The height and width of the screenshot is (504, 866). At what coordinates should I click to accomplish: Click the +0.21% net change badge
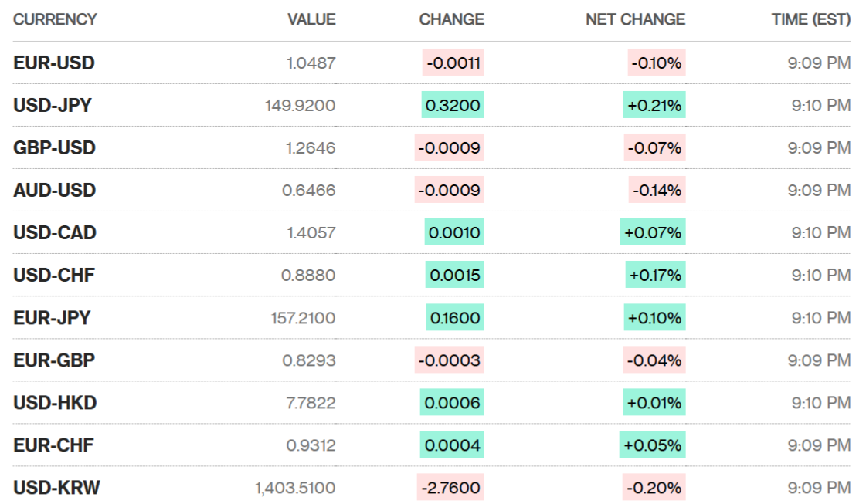click(654, 106)
